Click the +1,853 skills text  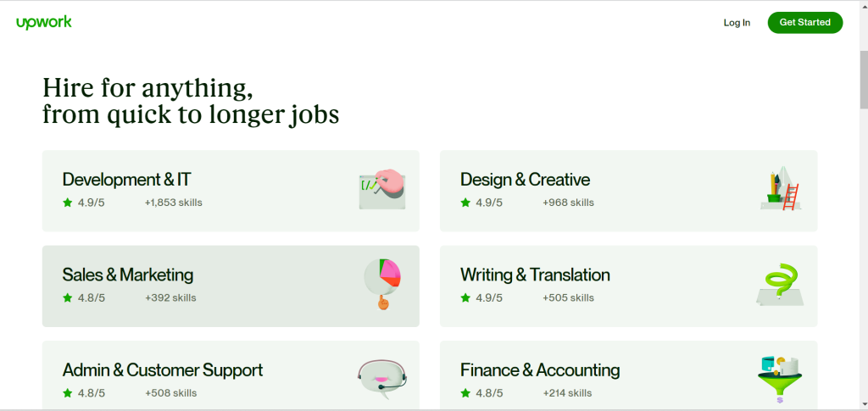click(x=174, y=203)
